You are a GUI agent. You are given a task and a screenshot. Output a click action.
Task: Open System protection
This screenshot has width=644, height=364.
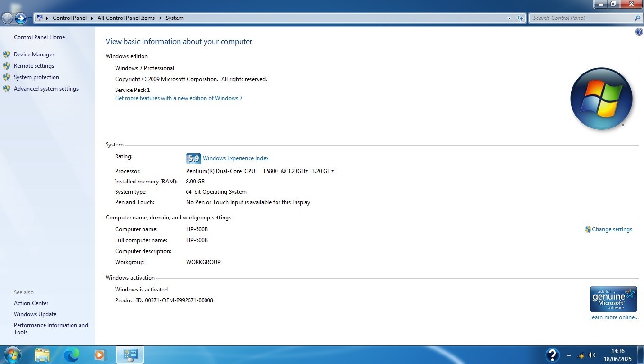tap(36, 77)
